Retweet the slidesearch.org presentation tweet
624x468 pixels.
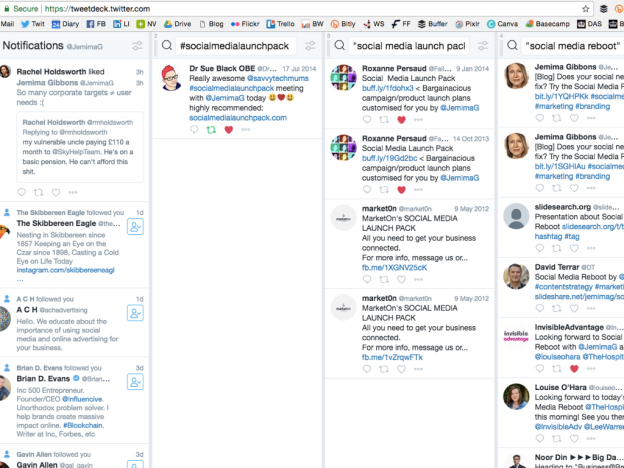pyautogui.click(x=556, y=248)
